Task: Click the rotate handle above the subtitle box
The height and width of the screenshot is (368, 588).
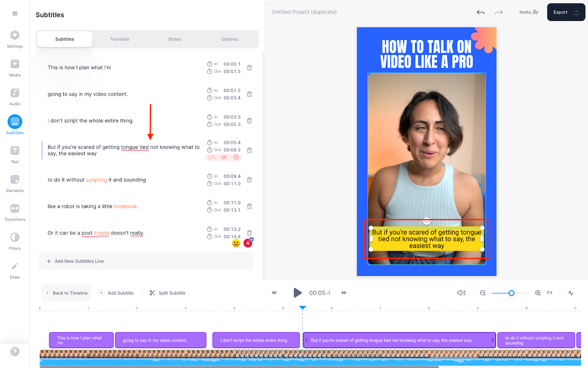Action: (427, 221)
